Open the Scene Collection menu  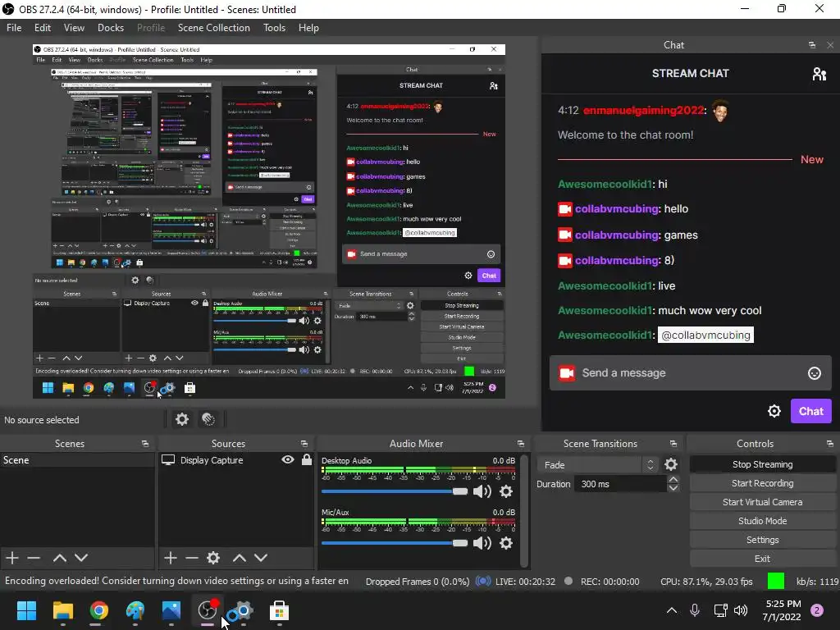(x=214, y=28)
